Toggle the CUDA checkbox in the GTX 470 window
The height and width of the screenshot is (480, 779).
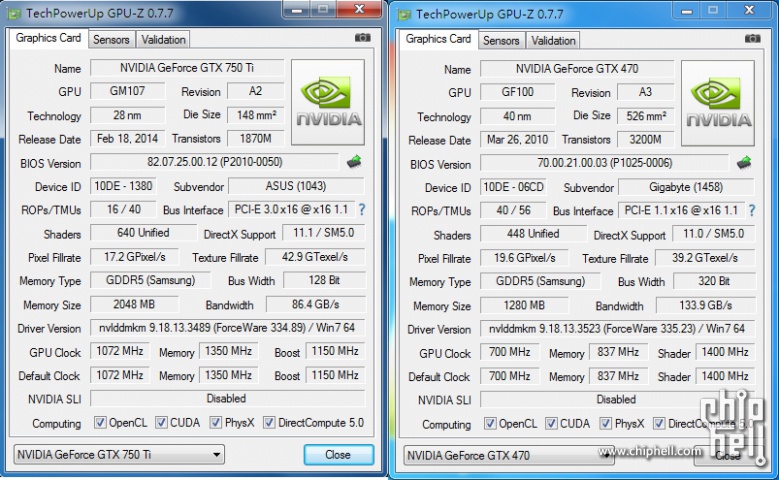pyautogui.click(x=551, y=424)
